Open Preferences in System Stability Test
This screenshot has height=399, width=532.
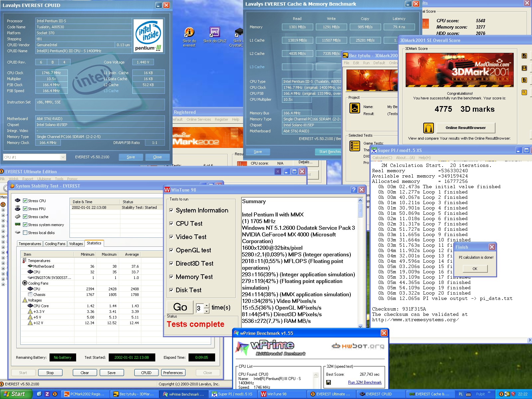point(173,373)
